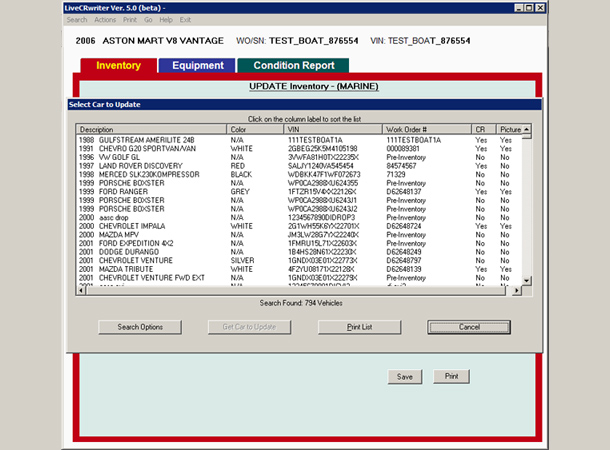Screen dimensions: 610x450
Task: Cancel the Select Car to Update dialog
Action: [469, 327]
